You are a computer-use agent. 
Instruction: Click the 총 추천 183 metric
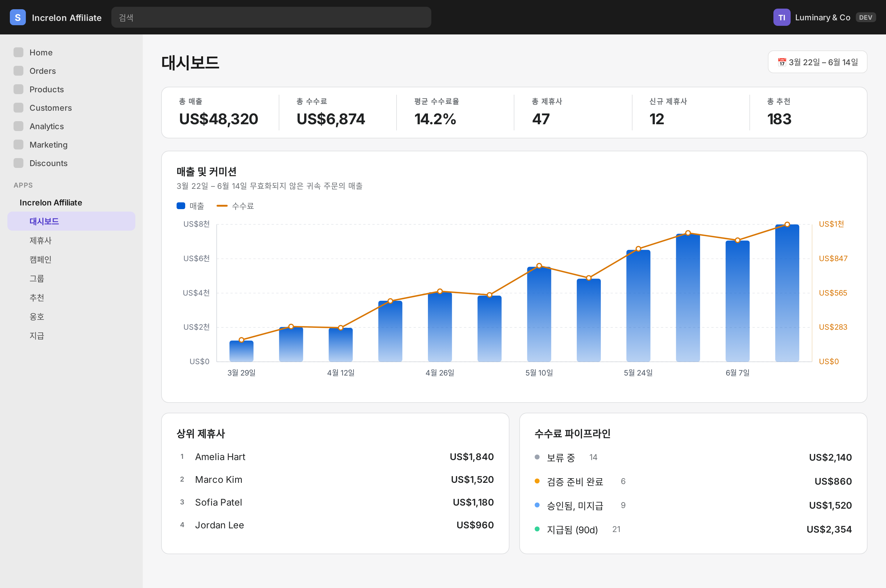[779, 112]
